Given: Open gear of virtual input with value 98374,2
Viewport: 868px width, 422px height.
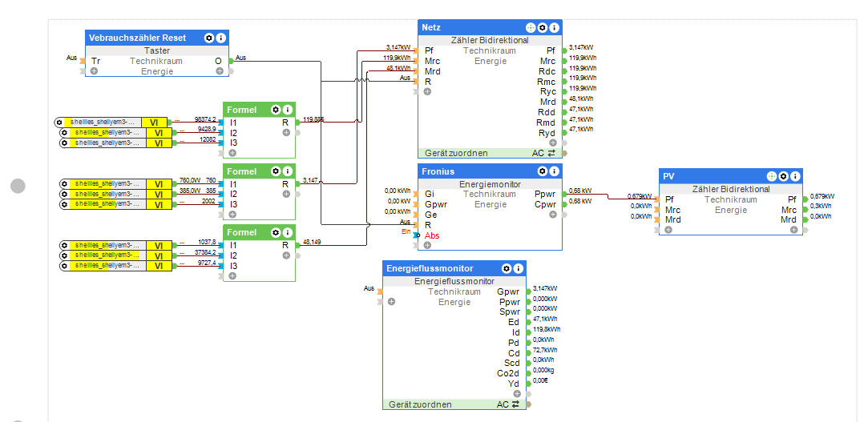Looking at the screenshot, I should tap(59, 123).
